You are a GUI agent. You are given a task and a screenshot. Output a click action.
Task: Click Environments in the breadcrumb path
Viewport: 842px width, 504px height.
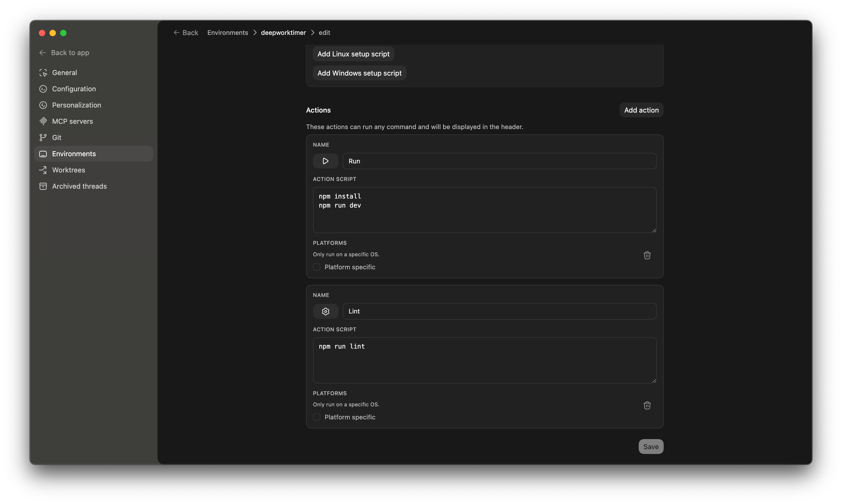(228, 33)
